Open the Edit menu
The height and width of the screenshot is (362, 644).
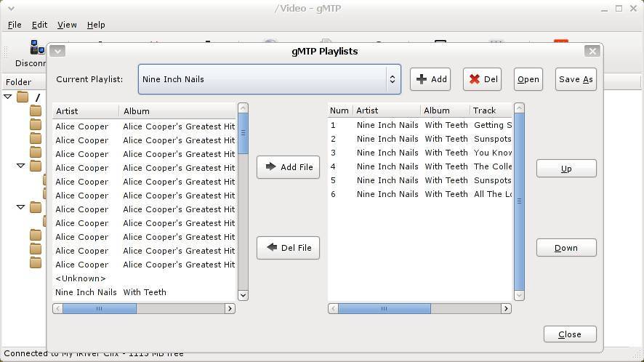tap(39, 25)
